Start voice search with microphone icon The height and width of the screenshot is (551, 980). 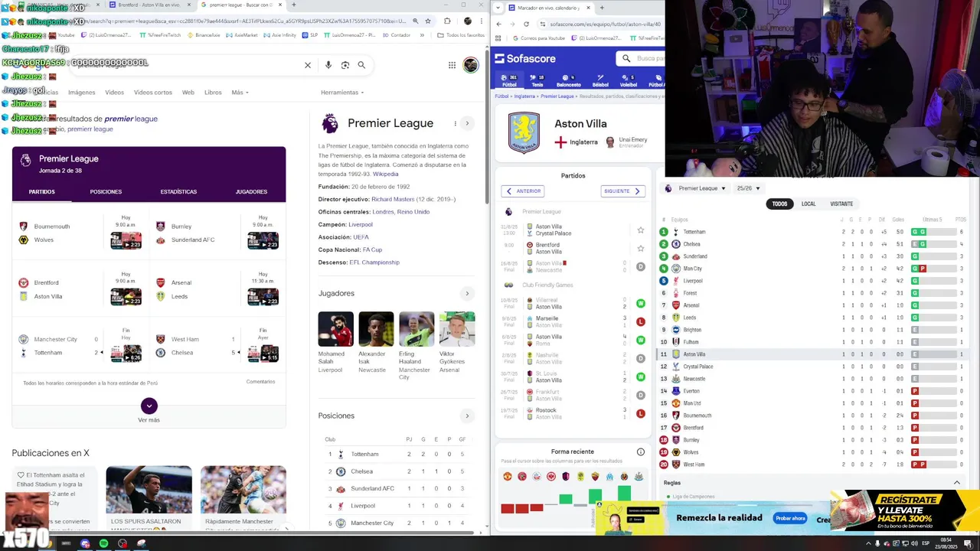tap(328, 65)
